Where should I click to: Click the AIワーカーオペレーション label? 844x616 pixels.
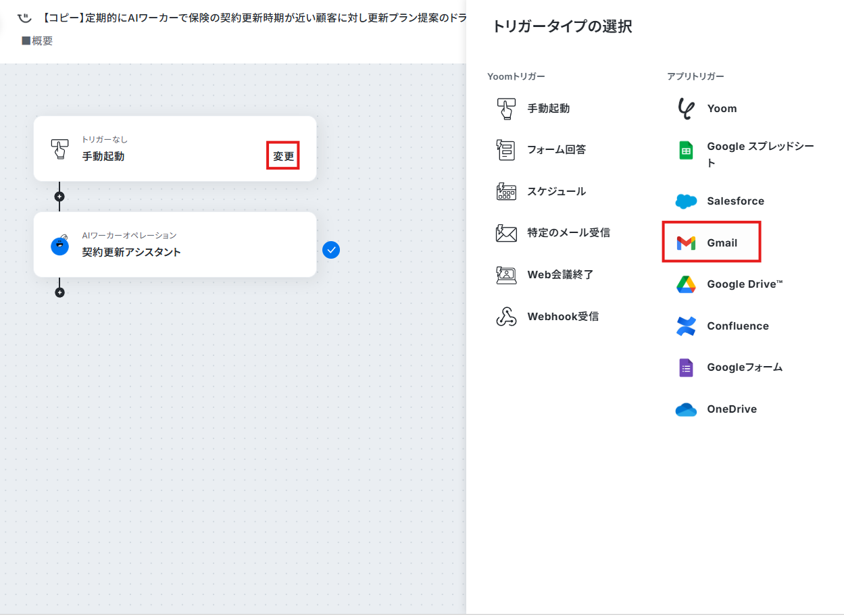[129, 236]
